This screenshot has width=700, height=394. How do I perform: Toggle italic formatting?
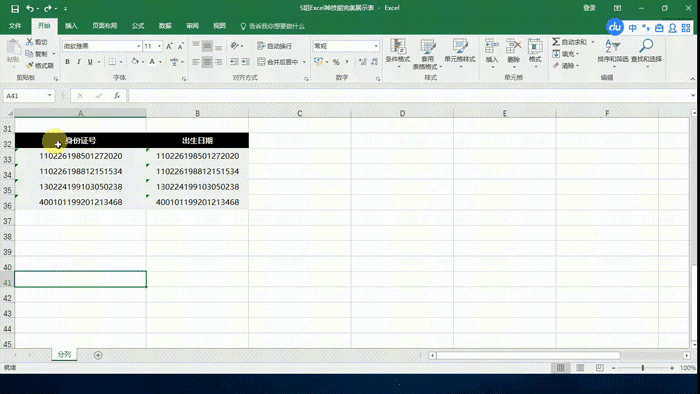79,62
